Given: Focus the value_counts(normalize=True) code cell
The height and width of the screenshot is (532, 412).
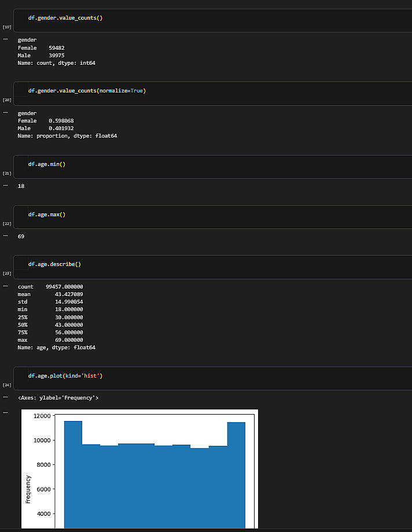Looking at the screenshot, I should 212,93.
